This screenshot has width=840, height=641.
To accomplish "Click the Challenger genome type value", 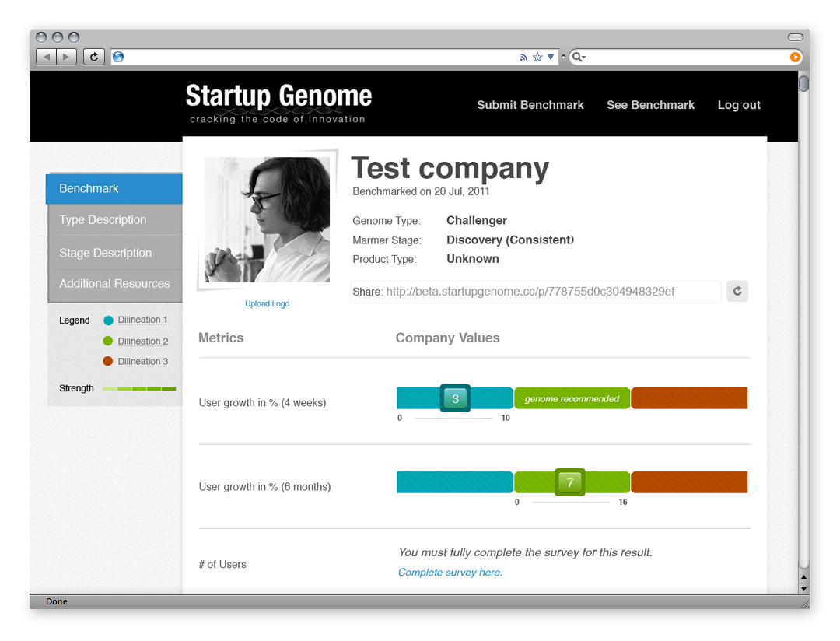I will click(477, 220).
